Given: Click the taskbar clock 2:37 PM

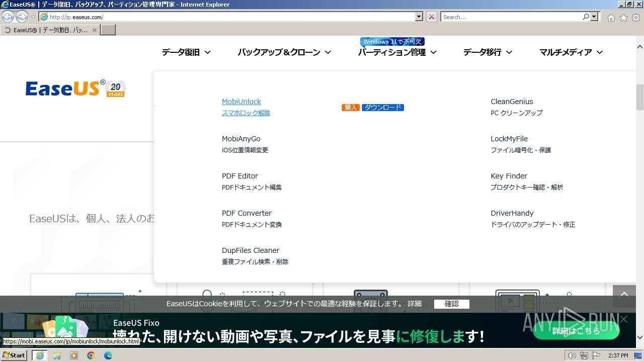Looking at the screenshot, I should (x=618, y=355).
